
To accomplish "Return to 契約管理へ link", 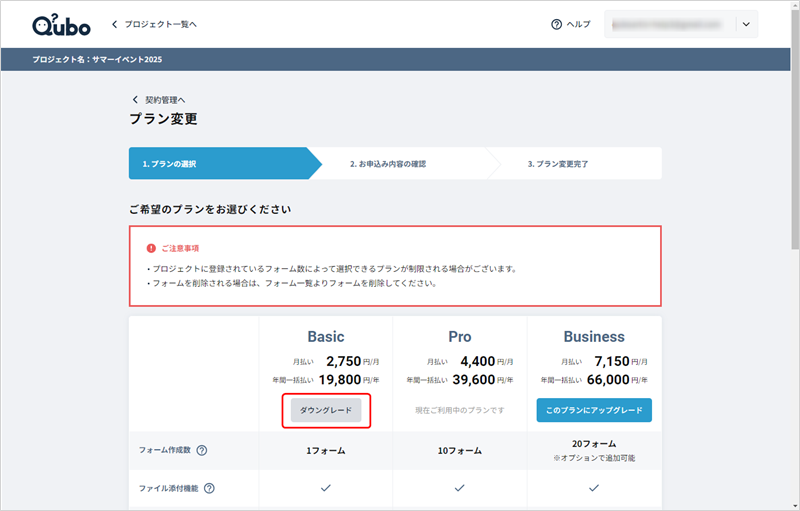I will 165,100.
